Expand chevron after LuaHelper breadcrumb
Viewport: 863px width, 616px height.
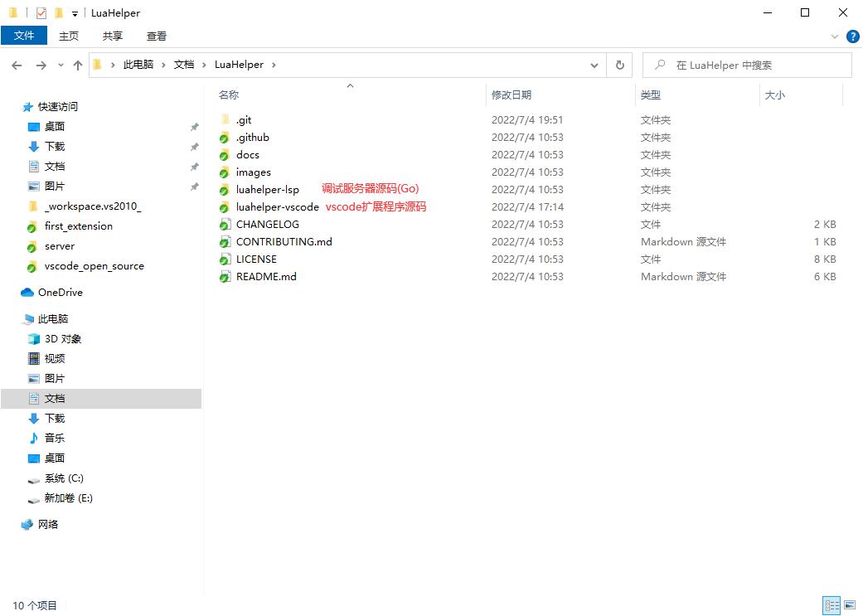[x=274, y=65]
